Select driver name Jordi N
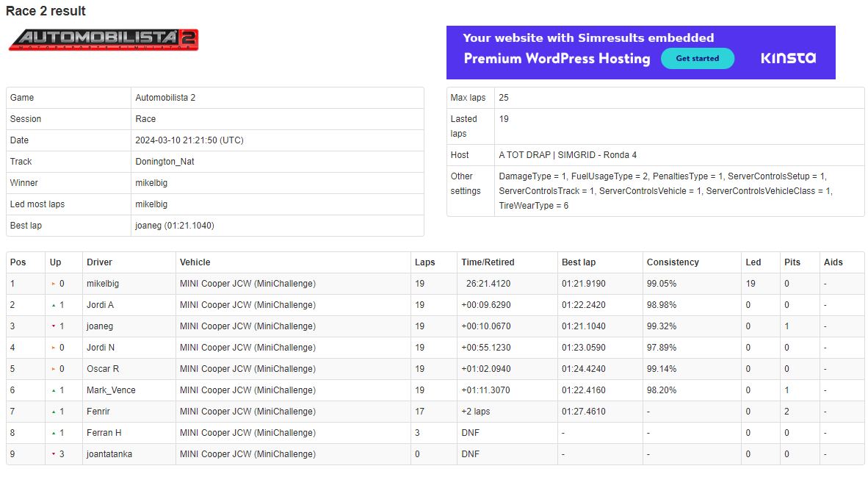868x477 pixels. (100, 348)
